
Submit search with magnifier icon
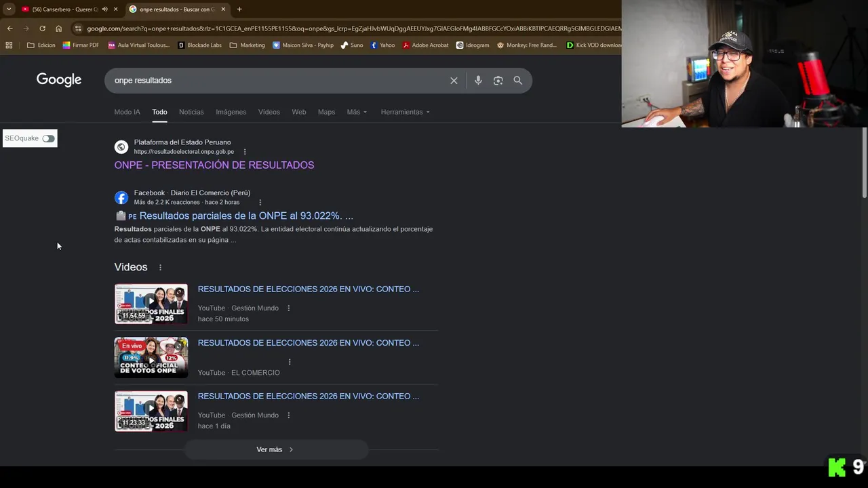(x=518, y=81)
